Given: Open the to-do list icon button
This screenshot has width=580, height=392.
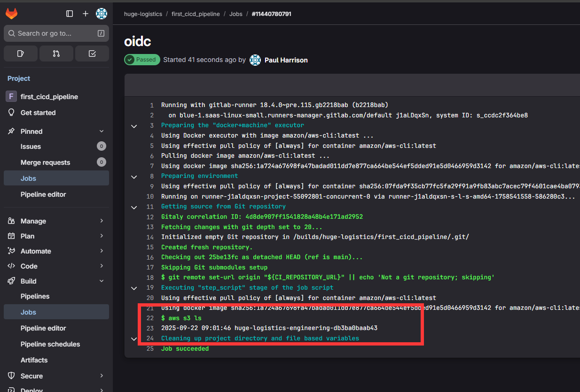Looking at the screenshot, I should [x=92, y=54].
